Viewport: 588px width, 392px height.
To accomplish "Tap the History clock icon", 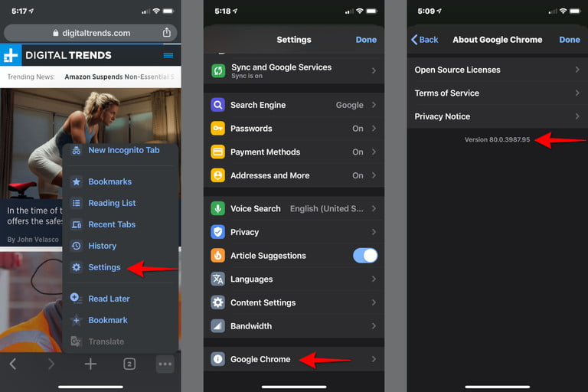I will point(76,246).
